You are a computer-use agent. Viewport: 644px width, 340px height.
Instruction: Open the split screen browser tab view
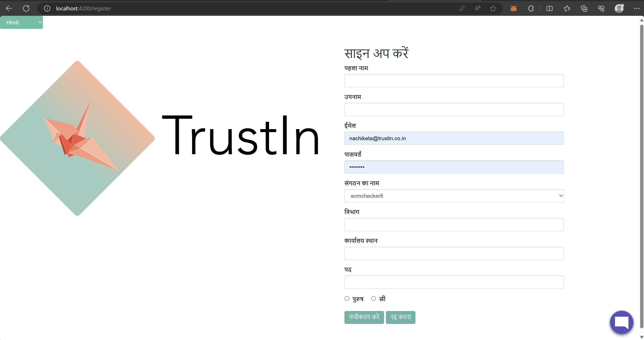pyautogui.click(x=549, y=8)
